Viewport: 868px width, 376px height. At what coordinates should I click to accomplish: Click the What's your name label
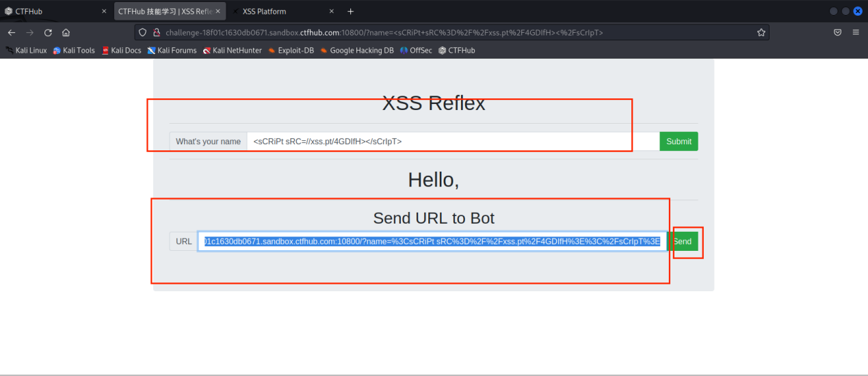pyautogui.click(x=208, y=142)
